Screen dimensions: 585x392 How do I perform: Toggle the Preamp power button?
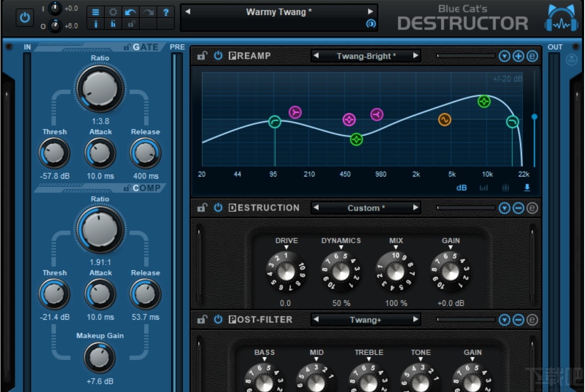point(218,56)
